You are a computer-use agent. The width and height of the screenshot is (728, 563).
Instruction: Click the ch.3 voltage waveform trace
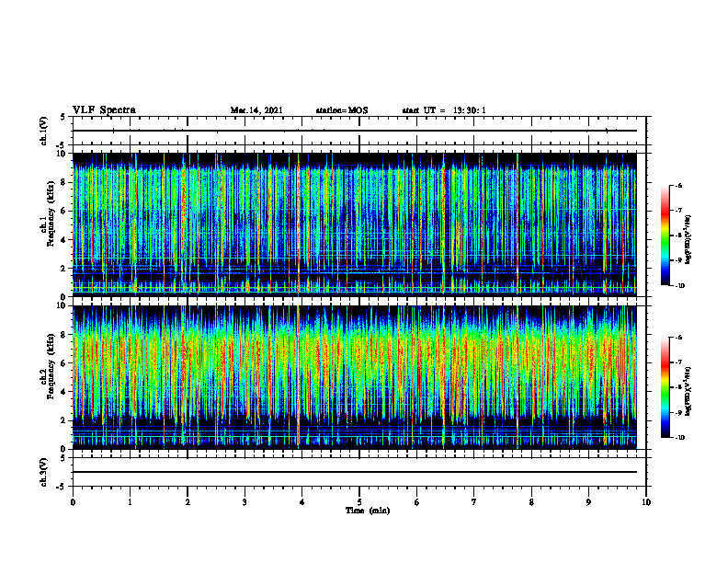click(355, 472)
